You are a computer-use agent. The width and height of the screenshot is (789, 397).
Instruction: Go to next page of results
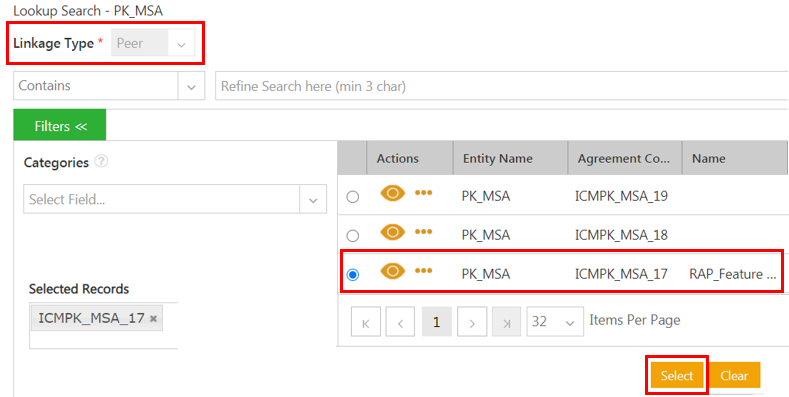pyautogui.click(x=472, y=322)
